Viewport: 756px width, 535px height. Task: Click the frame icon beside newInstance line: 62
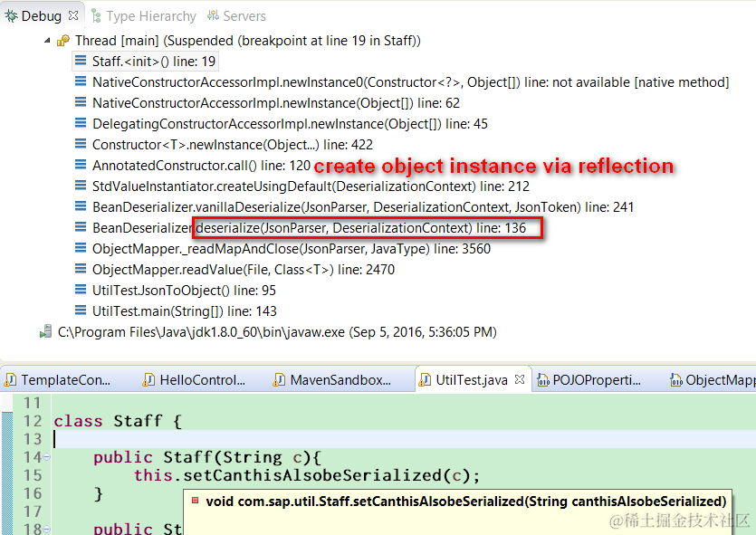tap(81, 102)
